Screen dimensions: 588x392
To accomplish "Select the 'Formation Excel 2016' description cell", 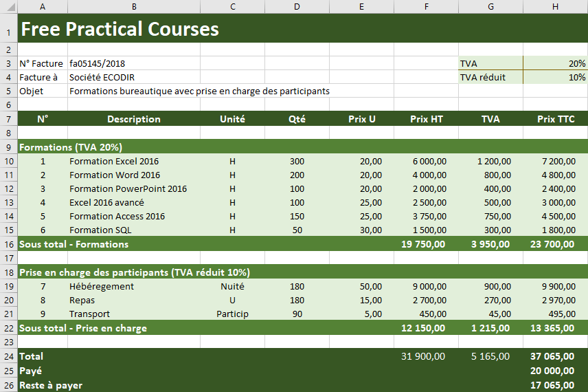I will pyautogui.click(x=114, y=161).
